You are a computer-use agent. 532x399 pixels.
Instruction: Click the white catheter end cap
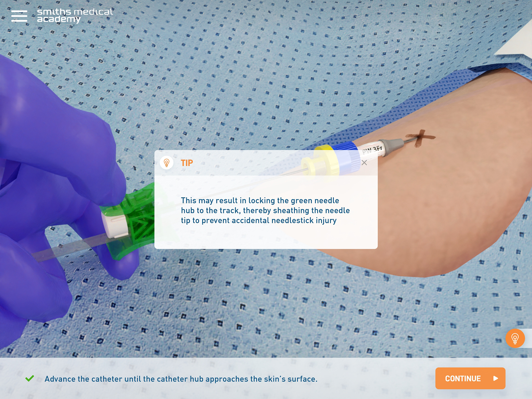pyautogui.click(x=114, y=224)
